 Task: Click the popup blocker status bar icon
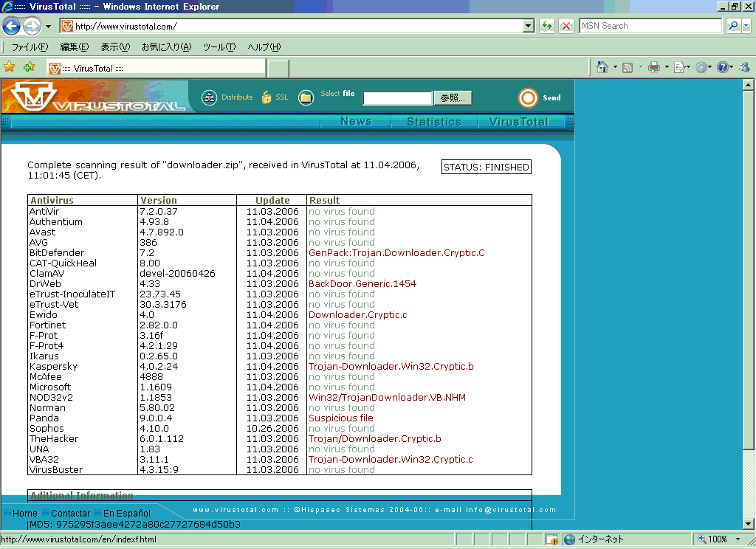pyautogui.click(x=552, y=539)
